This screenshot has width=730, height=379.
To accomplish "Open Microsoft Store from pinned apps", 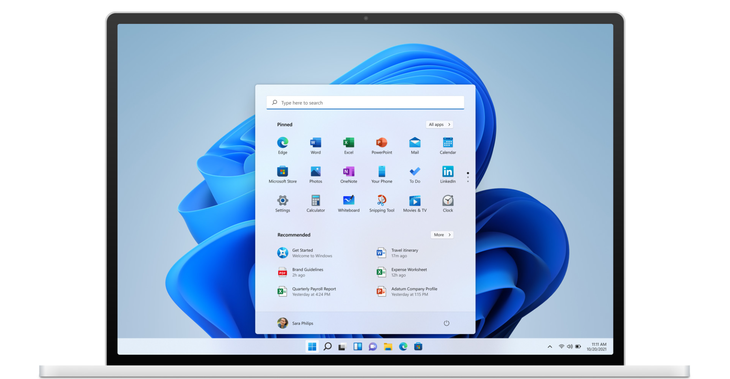I will (283, 174).
